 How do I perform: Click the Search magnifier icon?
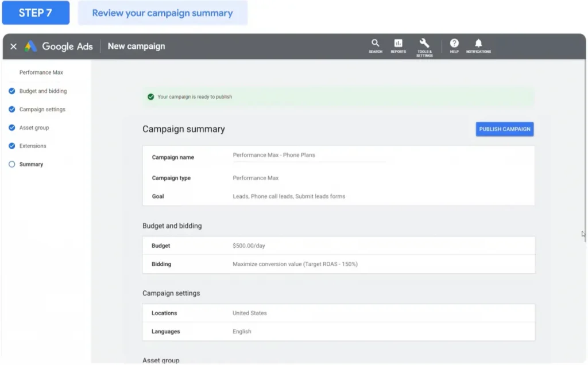tap(376, 44)
